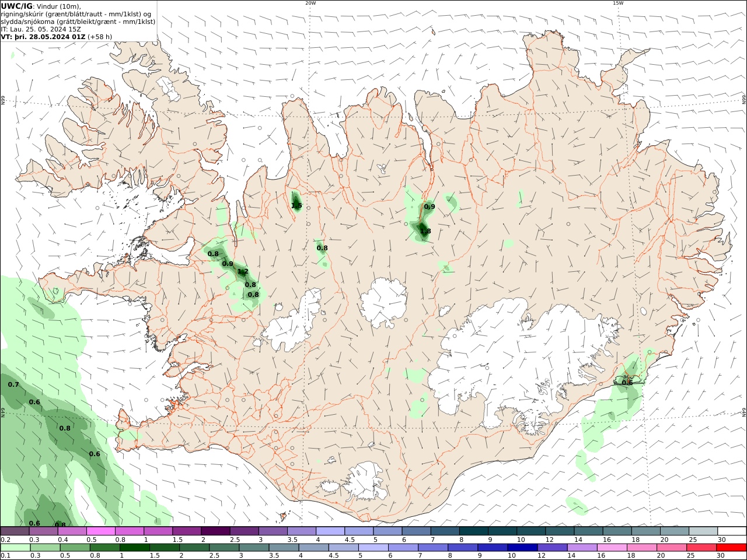Click the '(+58 h)' forecast offset text

click(x=100, y=36)
